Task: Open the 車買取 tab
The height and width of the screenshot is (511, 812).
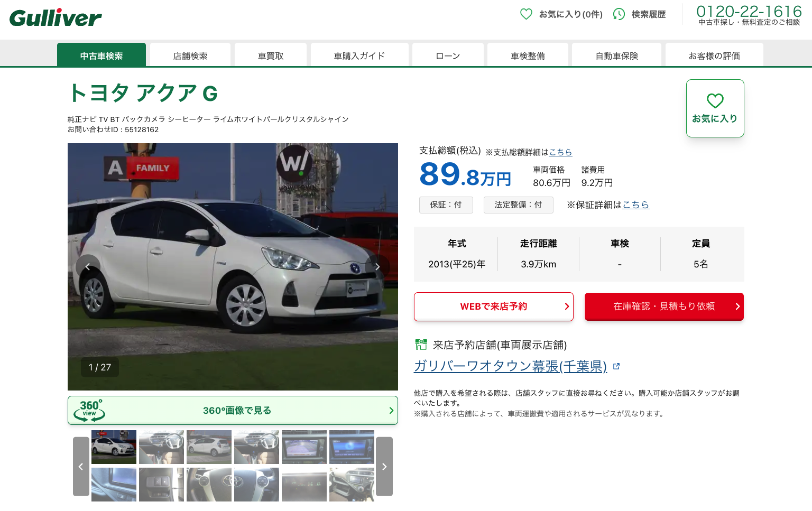Action: [271, 55]
